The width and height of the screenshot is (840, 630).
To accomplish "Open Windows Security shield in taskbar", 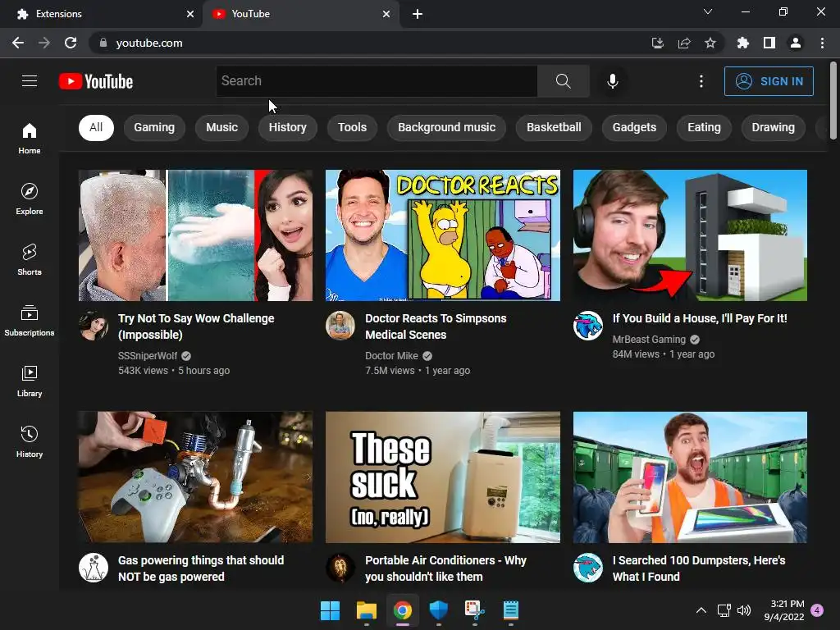I will coord(439,610).
